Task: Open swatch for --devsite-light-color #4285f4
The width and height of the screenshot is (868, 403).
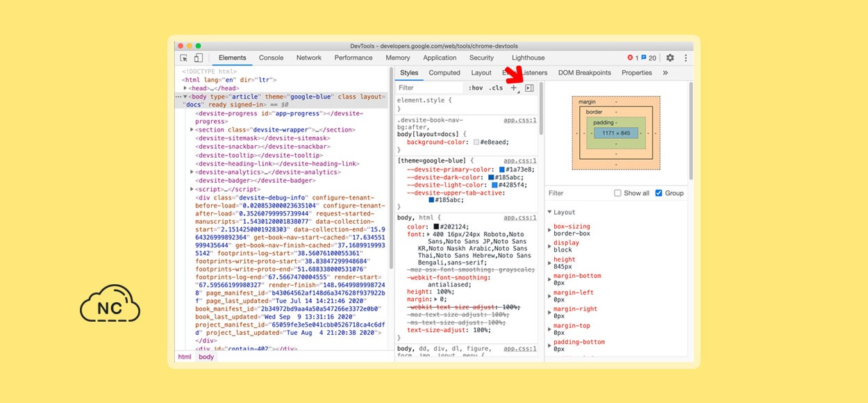Action: pyautogui.click(x=494, y=186)
